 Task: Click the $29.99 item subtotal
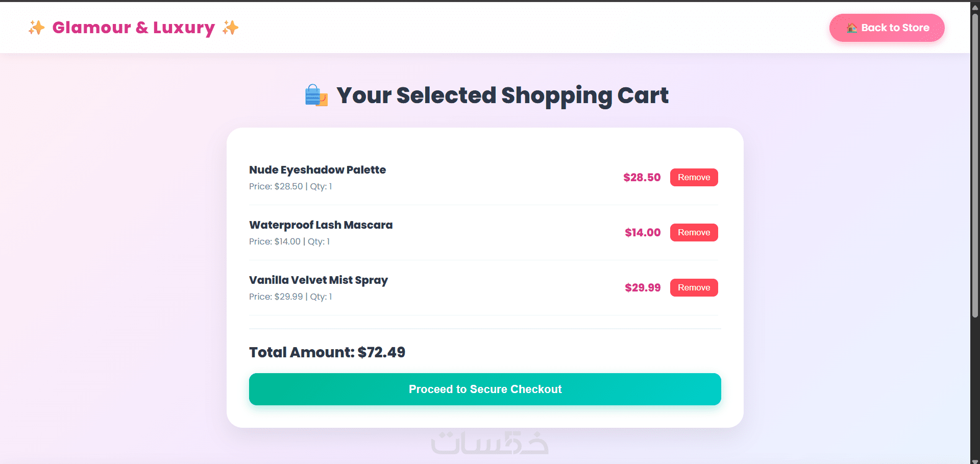tap(643, 288)
